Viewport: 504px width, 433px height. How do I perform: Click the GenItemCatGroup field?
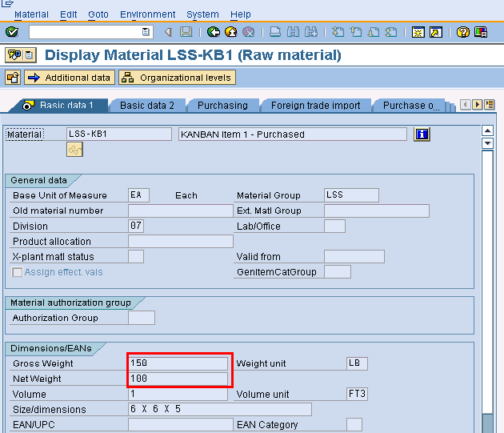click(x=338, y=272)
